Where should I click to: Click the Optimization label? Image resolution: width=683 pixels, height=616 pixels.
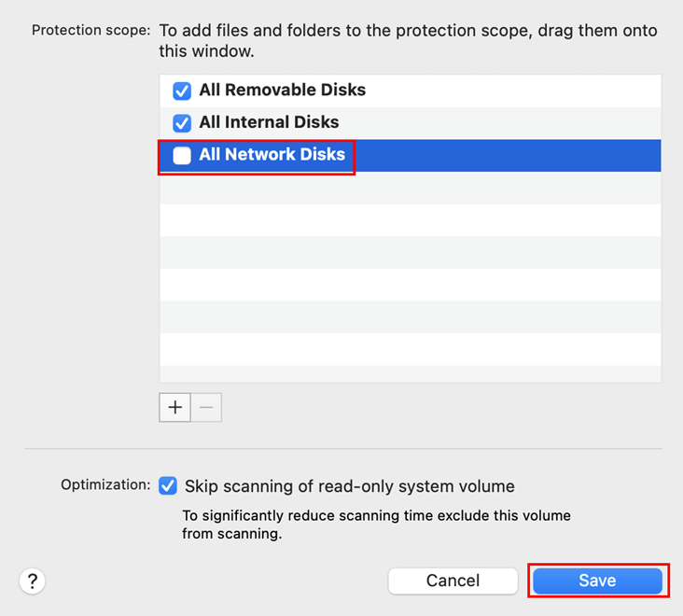[105, 485]
